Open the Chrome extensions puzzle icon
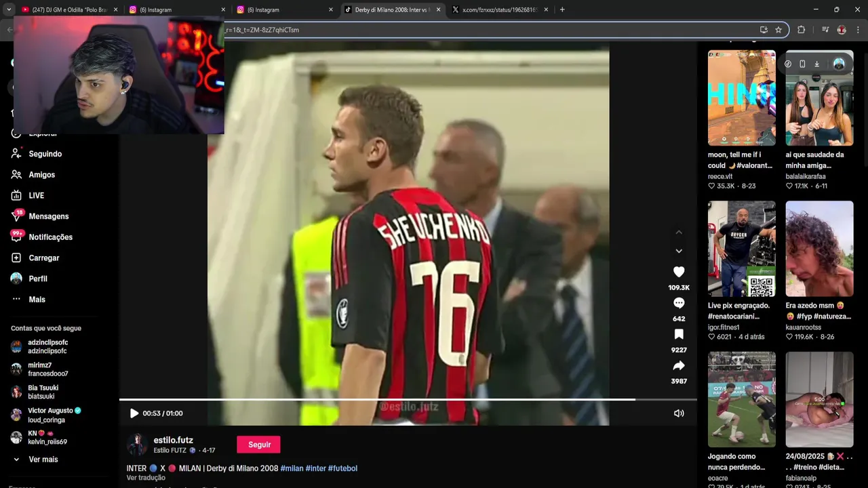Image resolution: width=868 pixels, height=488 pixels. pyautogui.click(x=801, y=30)
